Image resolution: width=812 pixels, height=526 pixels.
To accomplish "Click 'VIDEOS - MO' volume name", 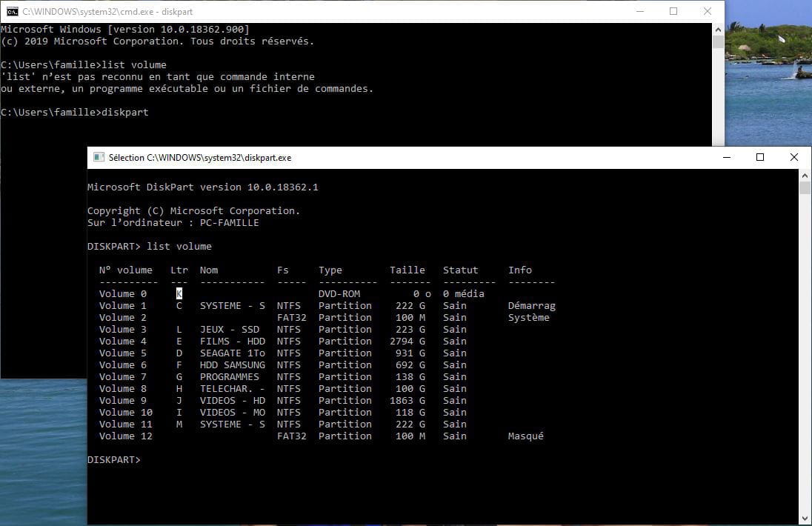I will click(233, 413).
